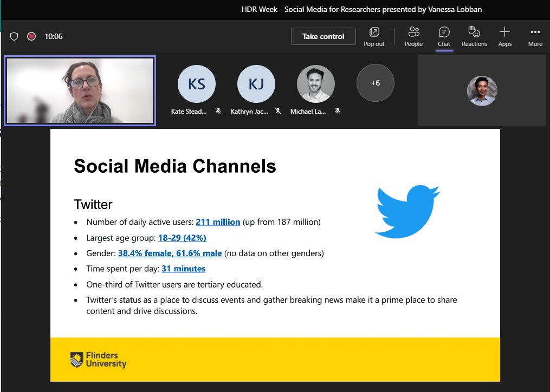Click the Kathryn Jac... name label
Viewport: 550px width, 392px height.
pyautogui.click(x=249, y=111)
